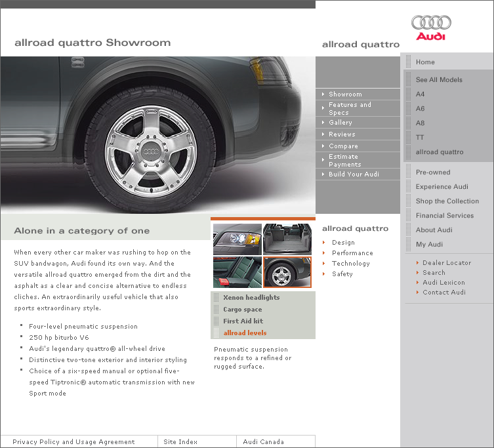
Task: Open See All Models
Action: point(439,80)
